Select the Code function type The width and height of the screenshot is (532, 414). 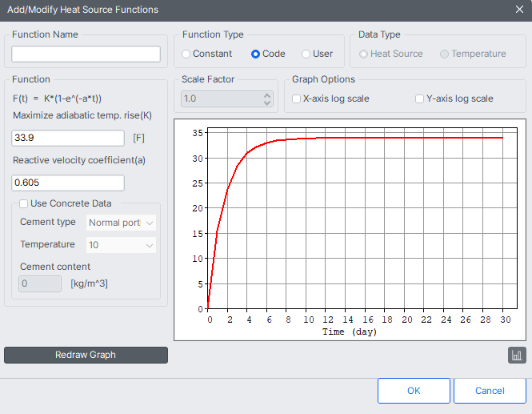tap(268, 54)
